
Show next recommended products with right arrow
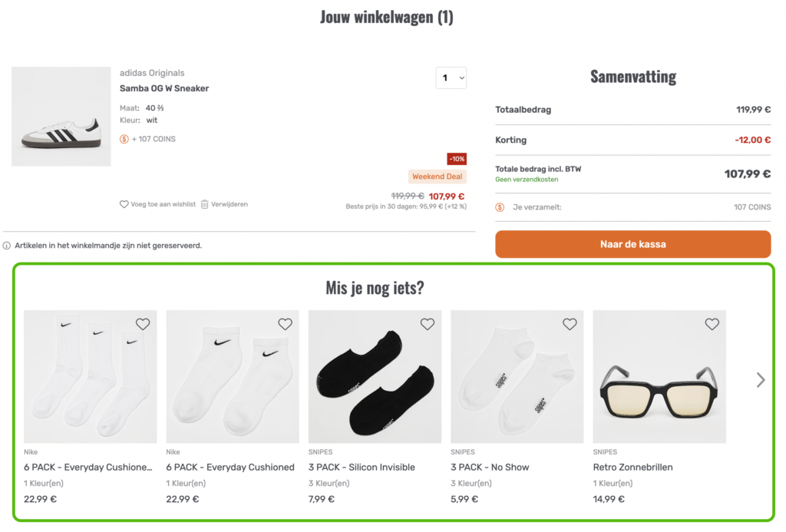click(761, 380)
